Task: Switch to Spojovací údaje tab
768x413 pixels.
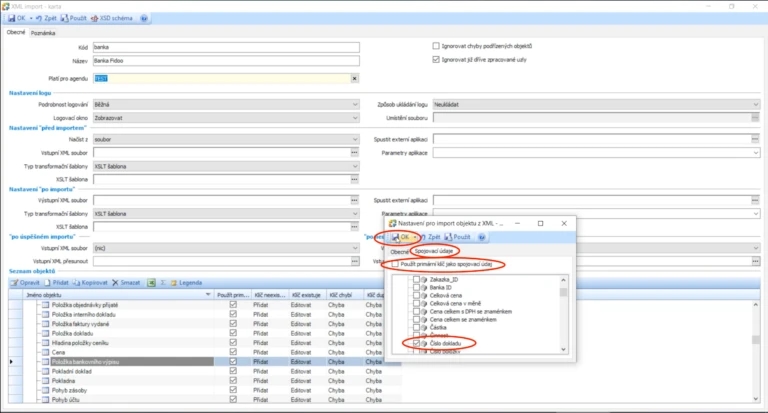Action: pos(433,251)
